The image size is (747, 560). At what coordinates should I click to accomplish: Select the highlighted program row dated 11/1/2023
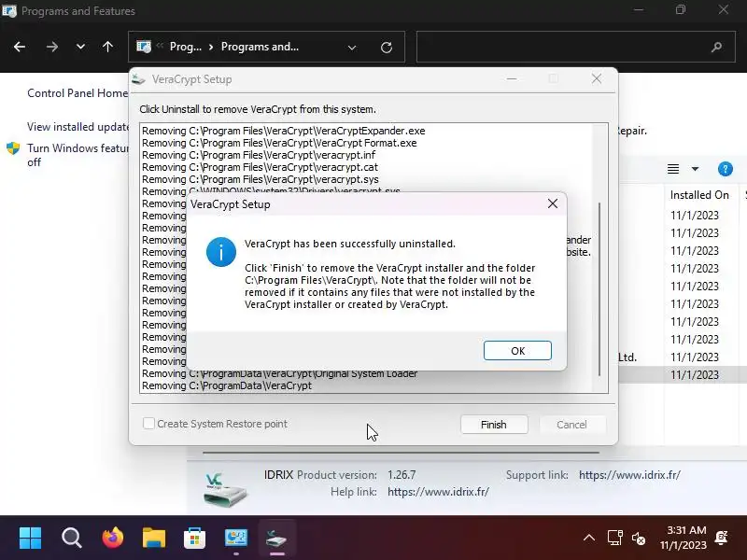point(683,375)
